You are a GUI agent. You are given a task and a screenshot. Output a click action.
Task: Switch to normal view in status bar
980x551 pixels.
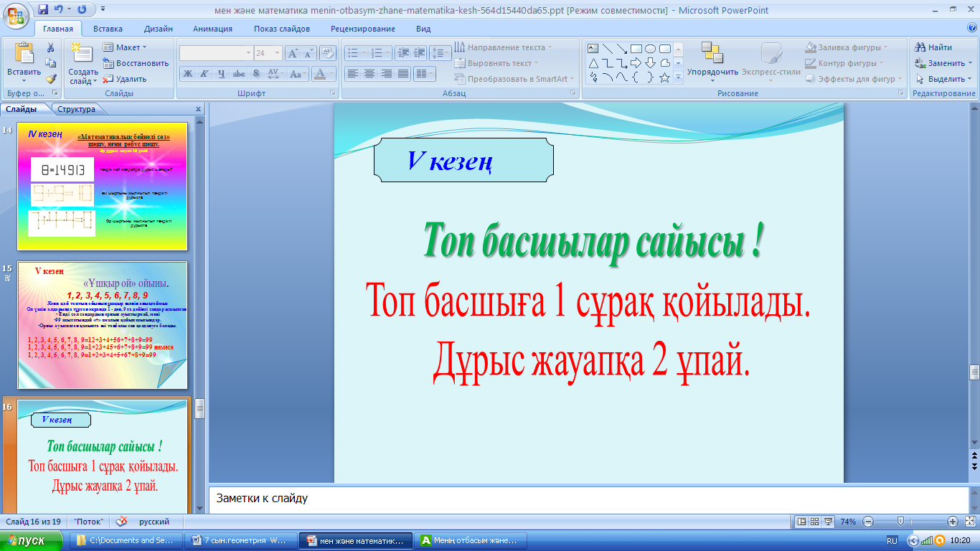coord(801,522)
